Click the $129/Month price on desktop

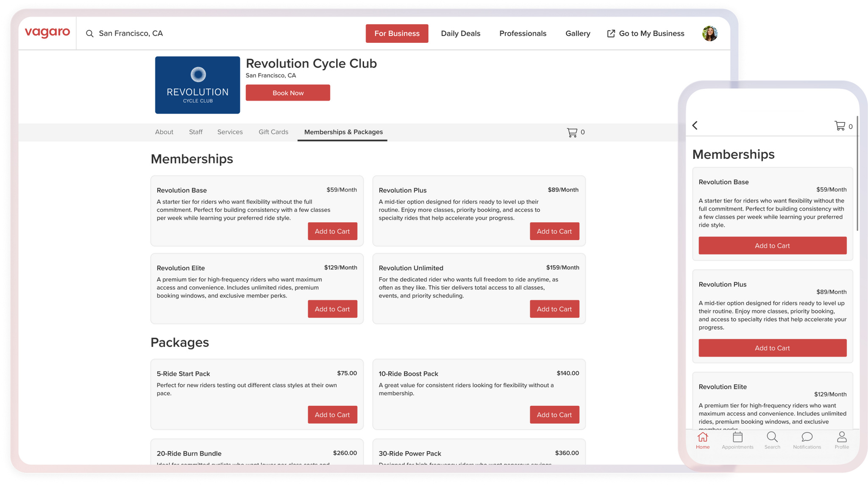[x=341, y=268]
